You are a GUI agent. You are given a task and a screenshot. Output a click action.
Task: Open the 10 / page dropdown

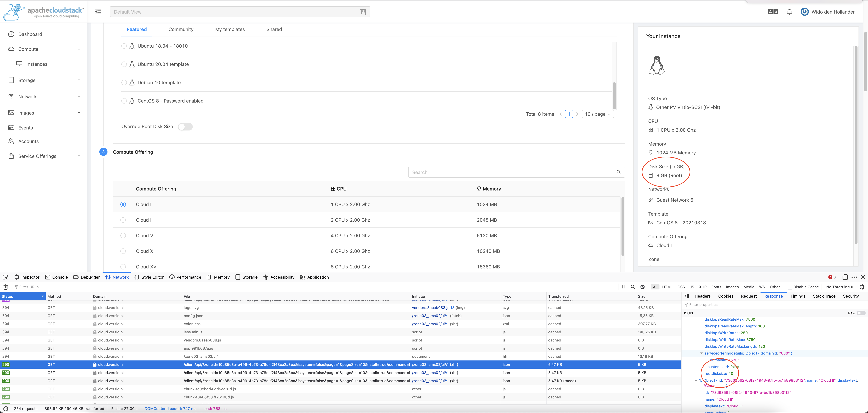tap(597, 114)
